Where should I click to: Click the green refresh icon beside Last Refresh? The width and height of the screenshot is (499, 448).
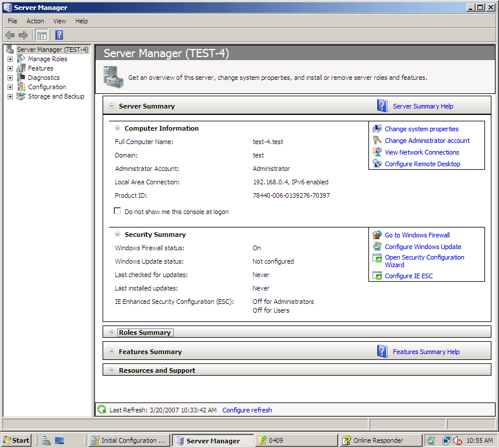point(102,409)
